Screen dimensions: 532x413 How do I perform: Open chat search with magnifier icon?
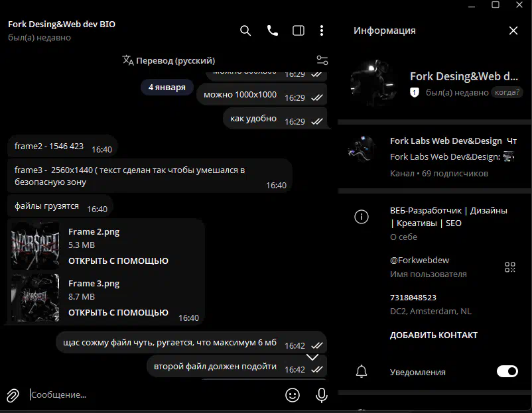tap(245, 31)
